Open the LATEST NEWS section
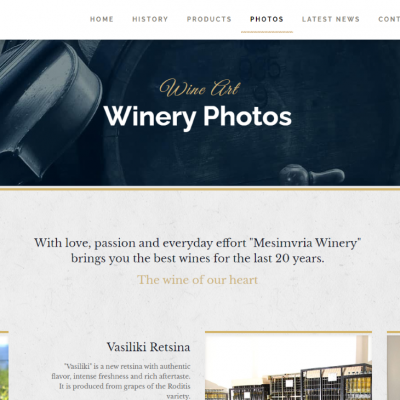 tap(331, 19)
